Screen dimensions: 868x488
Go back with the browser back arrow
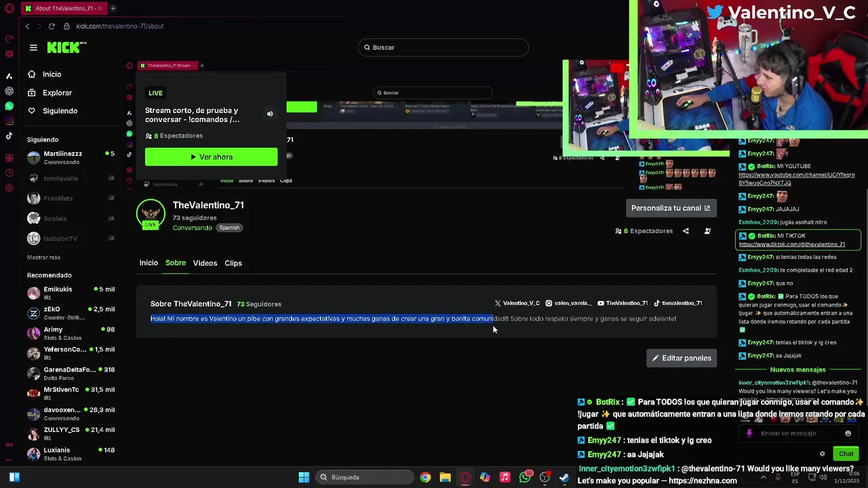pyautogui.click(x=27, y=26)
